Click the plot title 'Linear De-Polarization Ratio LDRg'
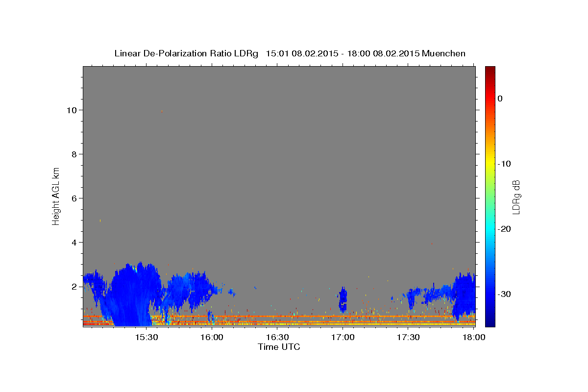The height and width of the screenshot is (392, 588). tap(186, 53)
